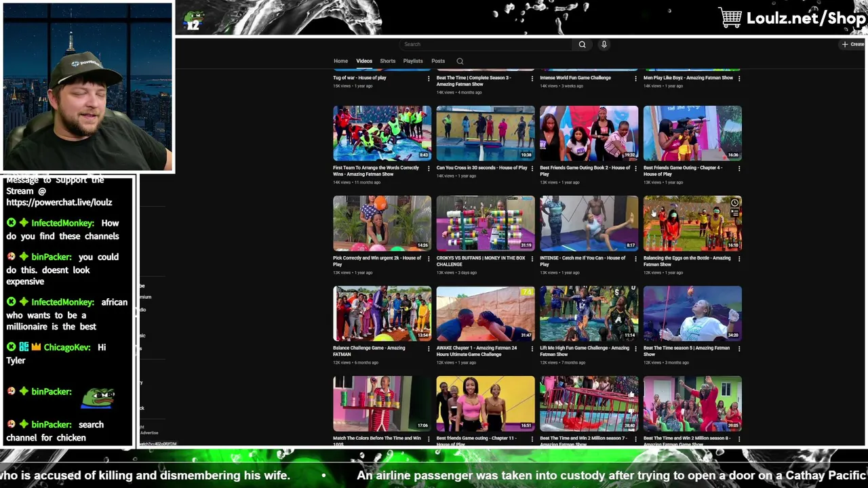Open Balance Challenge Game thumbnail
This screenshot has width=868, height=488.
tap(382, 313)
